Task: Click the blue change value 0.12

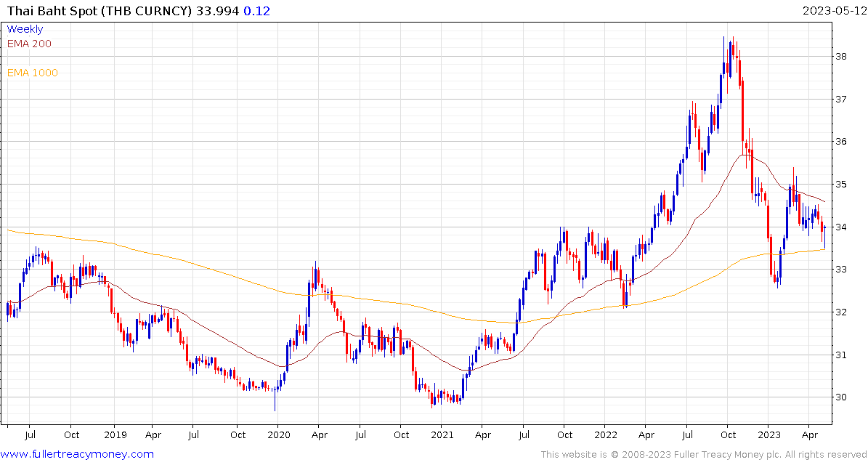Action: [256, 10]
